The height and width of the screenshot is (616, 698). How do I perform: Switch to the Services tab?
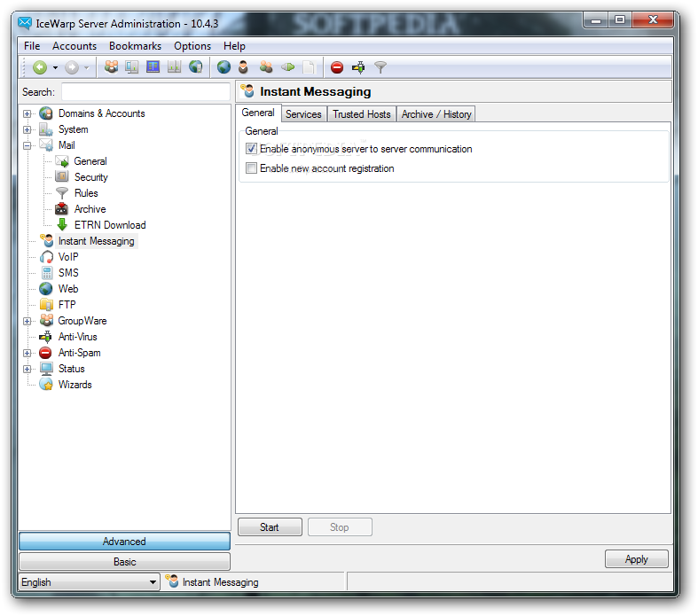click(303, 114)
